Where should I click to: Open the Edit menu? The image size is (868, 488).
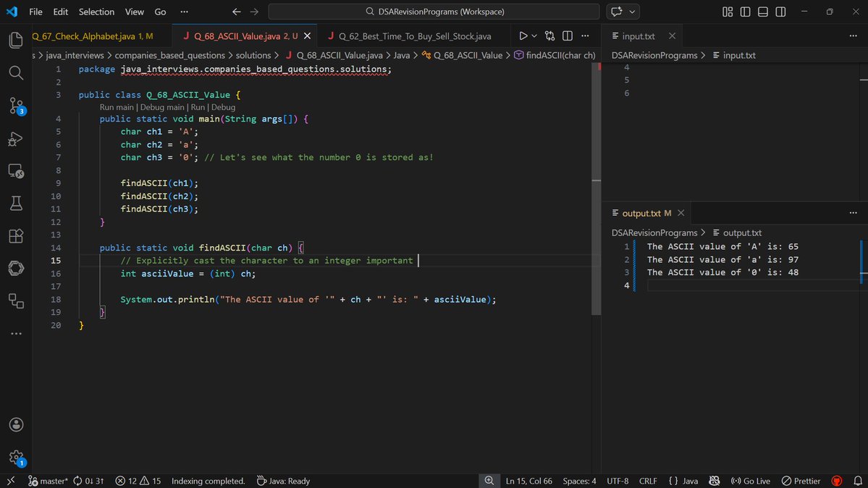click(60, 12)
